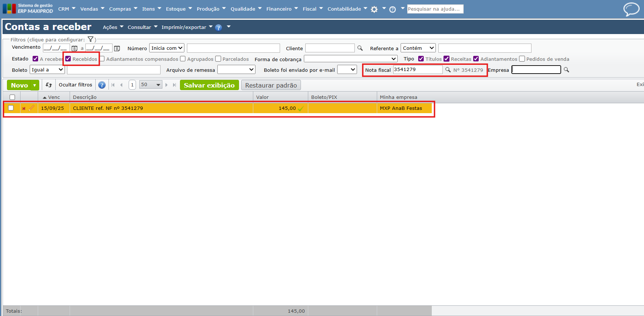Open the Consultar menu
The width and height of the screenshot is (644, 316).
pos(143,27)
